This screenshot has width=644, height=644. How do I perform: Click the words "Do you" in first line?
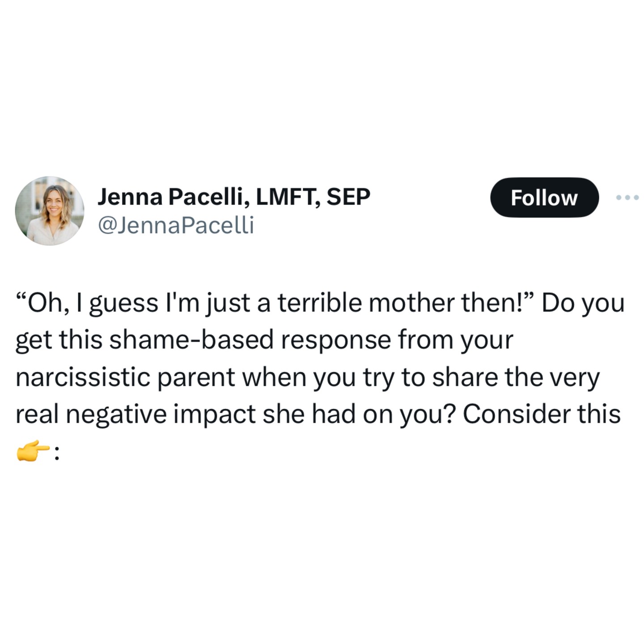click(x=583, y=303)
